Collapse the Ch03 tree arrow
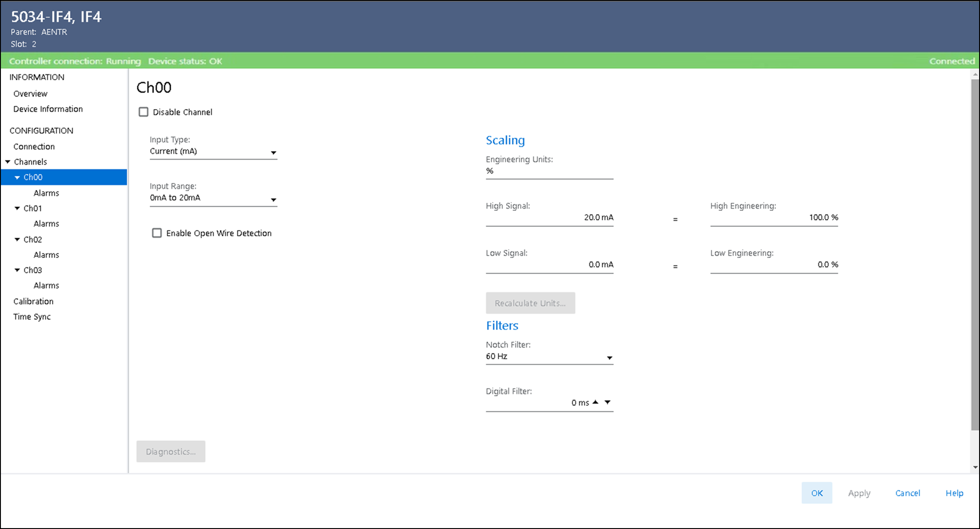The width and height of the screenshot is (980, 529). (x=17, y=270)
